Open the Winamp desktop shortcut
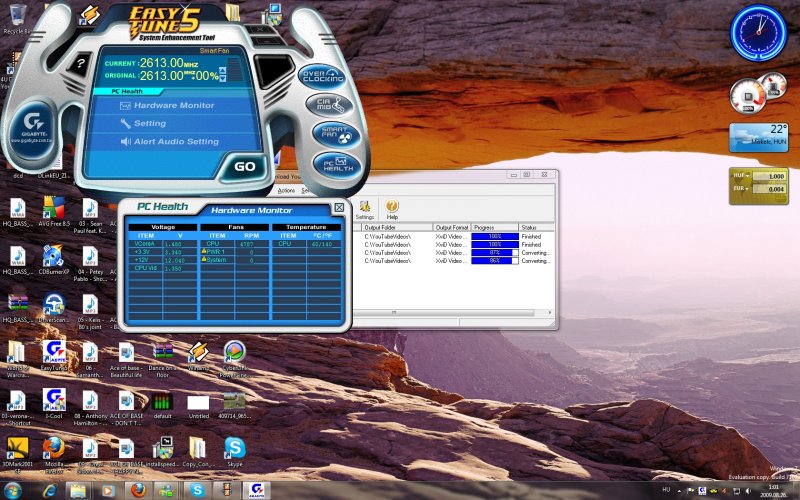 [x=198, y=356]
